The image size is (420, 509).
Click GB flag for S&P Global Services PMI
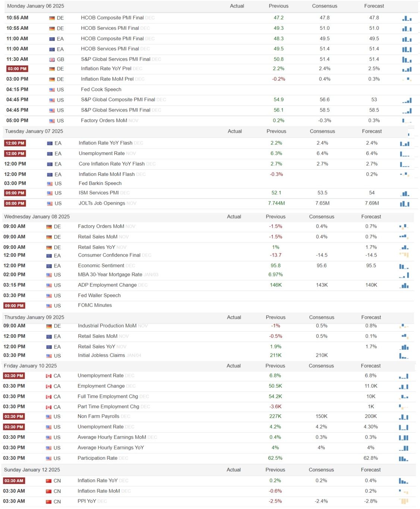(52, 60)
